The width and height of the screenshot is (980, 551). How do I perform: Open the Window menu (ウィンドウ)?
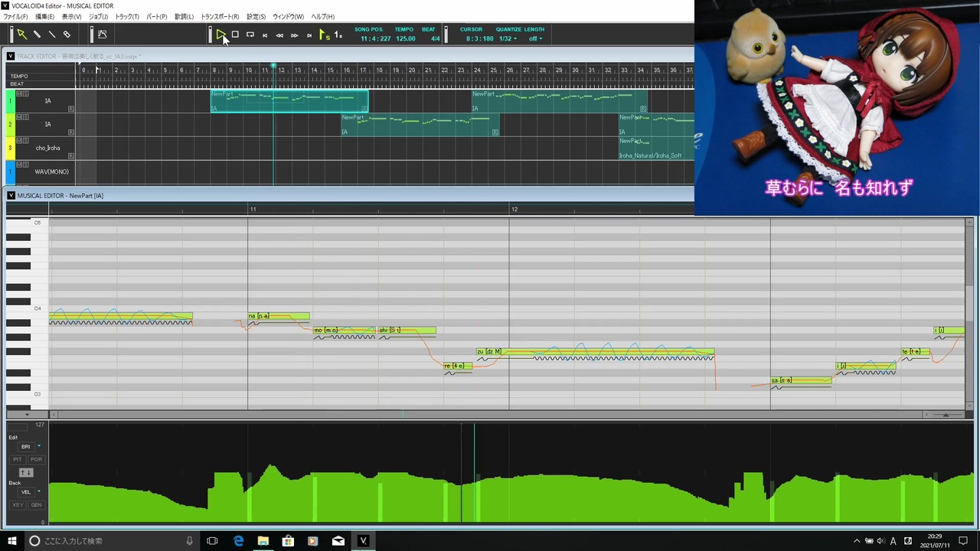[x=288, y=17]
